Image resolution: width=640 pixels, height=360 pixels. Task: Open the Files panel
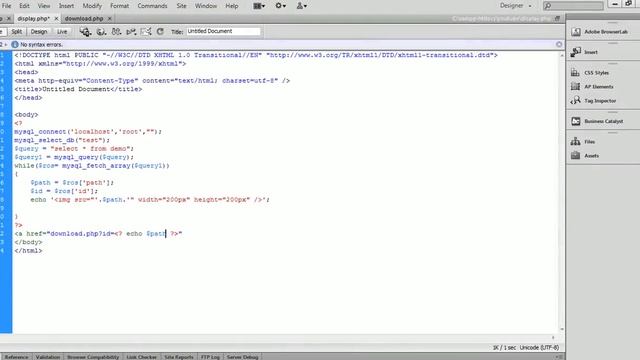(583, 142)
